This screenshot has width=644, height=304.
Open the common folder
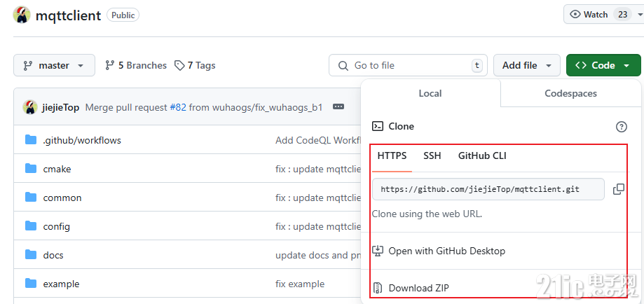pyautogui.click(x=62, y=198)
